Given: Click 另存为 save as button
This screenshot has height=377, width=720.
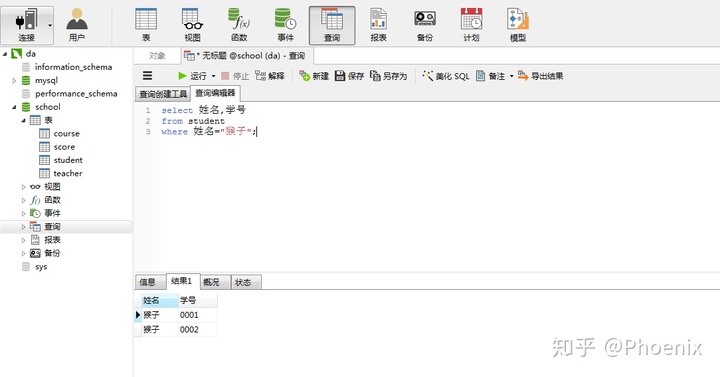Looking at the screenshot, I should point(388,76).
